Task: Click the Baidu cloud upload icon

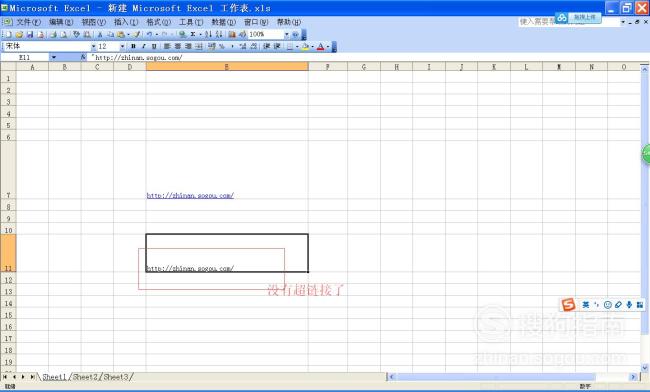Action: point(562,17)
